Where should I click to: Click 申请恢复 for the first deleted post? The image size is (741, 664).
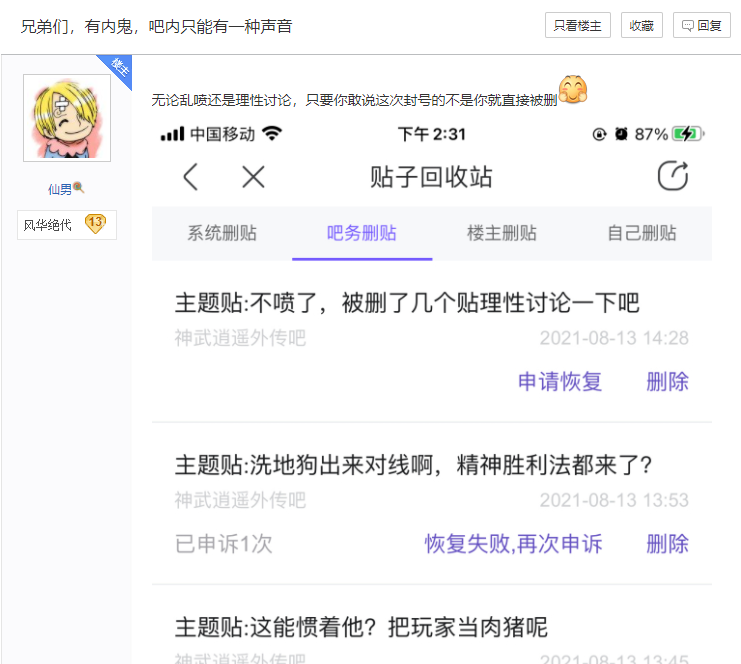(560, 382)
